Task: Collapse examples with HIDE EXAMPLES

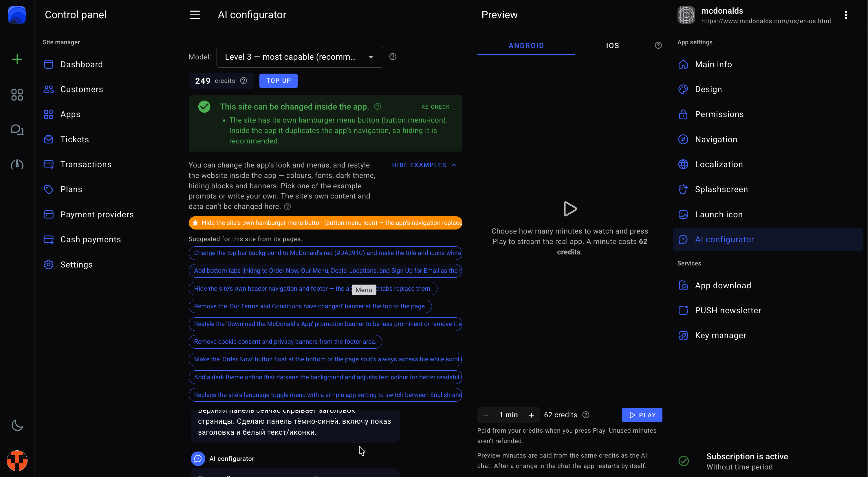Action: [424, 165]
